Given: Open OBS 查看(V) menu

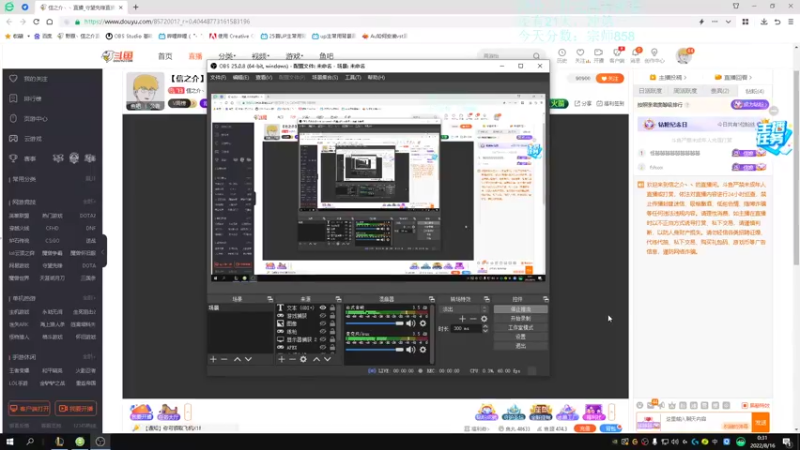Looking at the screenshot, I should 264,78.
